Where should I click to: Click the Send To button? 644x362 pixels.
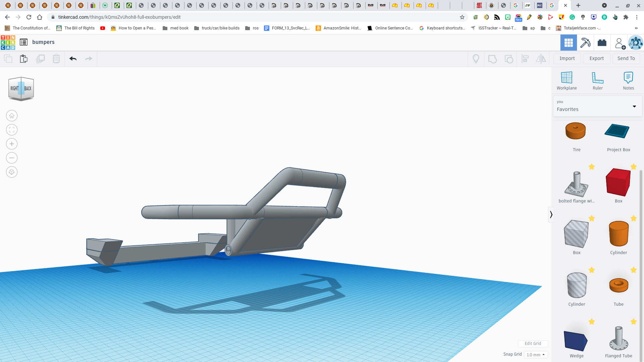[626, 58]
